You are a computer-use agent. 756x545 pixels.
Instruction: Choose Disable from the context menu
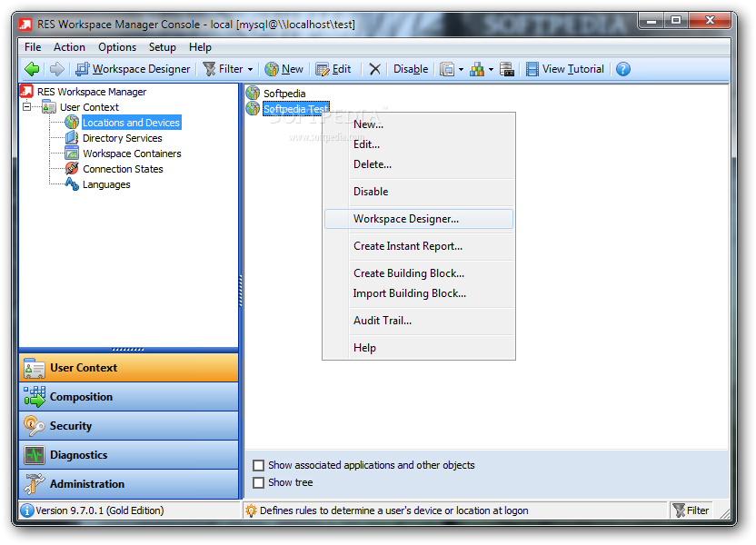coord(419,192)
